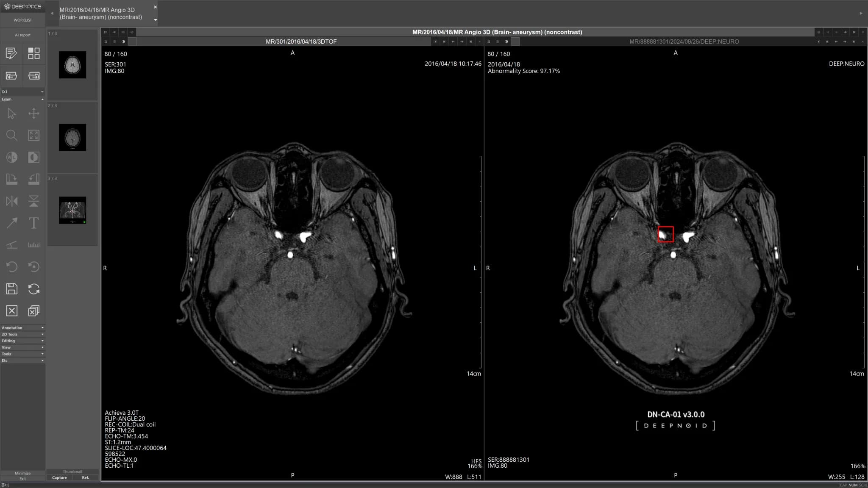The image size is (868, 488).
Task: Select the window level W/L tool
Action: coord(11,158)
